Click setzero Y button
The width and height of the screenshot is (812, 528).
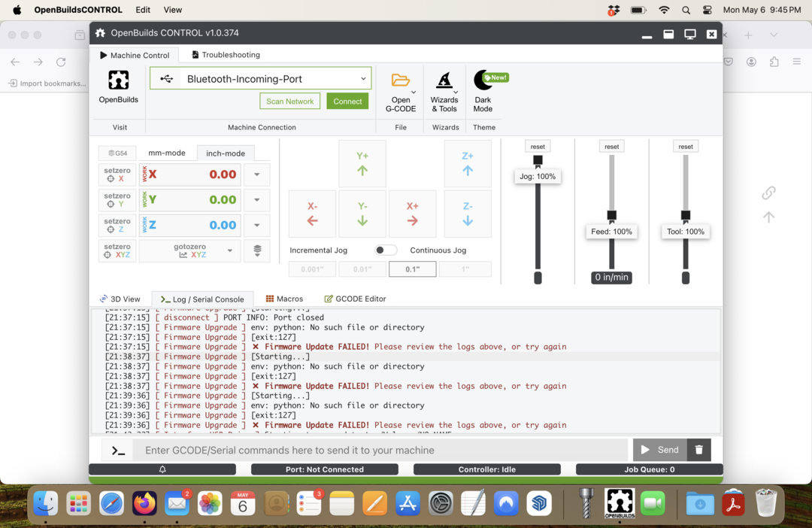point(117,200)
